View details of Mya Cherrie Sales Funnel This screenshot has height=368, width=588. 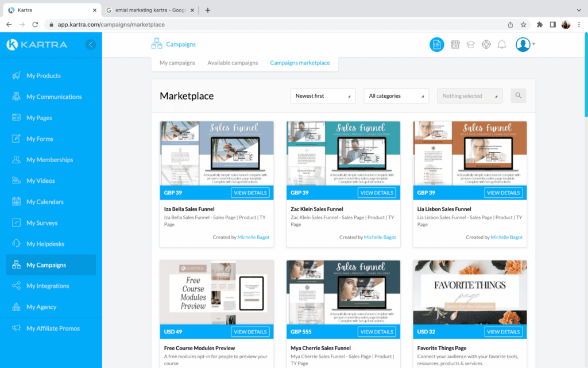point(377,332)
